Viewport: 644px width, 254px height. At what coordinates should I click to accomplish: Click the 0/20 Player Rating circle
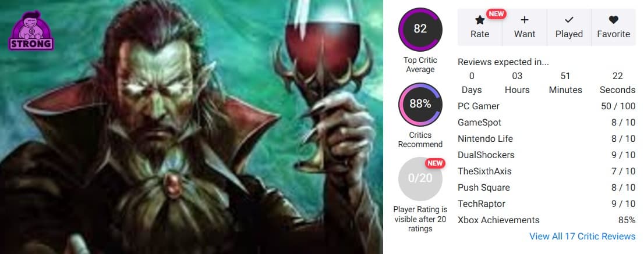[x=420, y=178]
